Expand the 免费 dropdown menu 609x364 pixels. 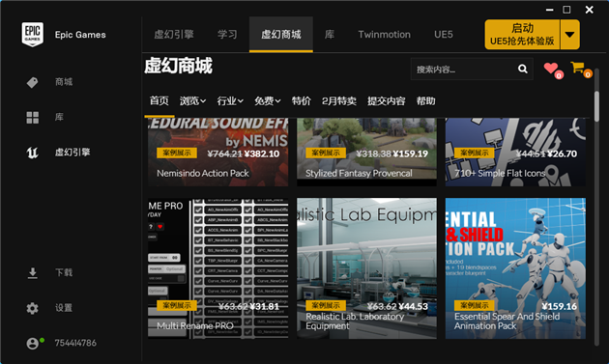coord(267,101)
